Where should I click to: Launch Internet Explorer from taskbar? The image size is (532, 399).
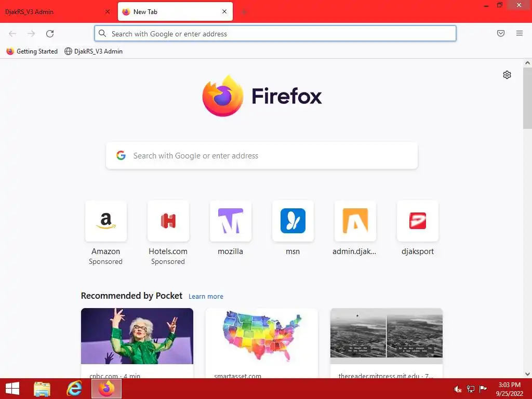pyautogui.click(x=74, y=389)
